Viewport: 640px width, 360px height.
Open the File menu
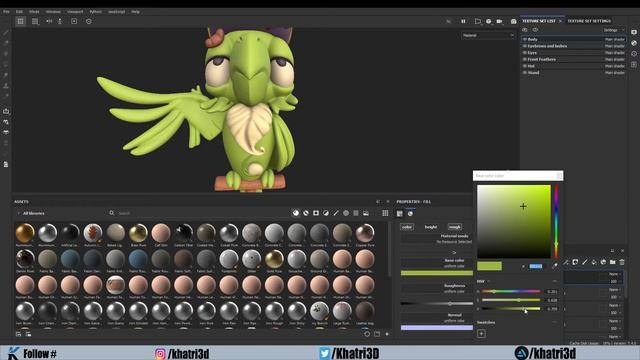(7, 12)
